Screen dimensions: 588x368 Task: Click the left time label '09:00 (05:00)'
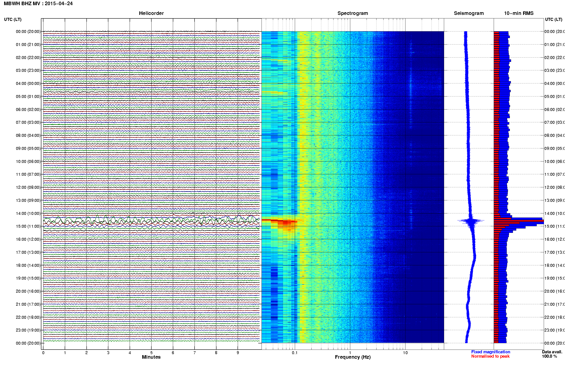(x=28, y=148)
